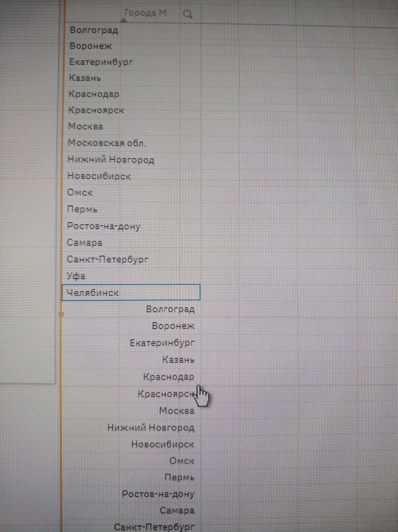Image resolution: width=398 pixels, height=532 pixels.
Task: Select the Уфа row
Action: tap(76, 276)
